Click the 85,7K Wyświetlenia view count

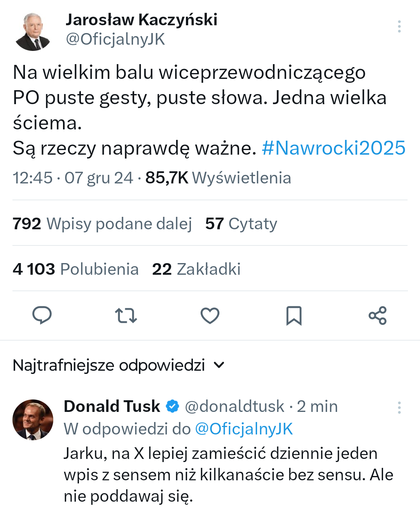pyautogui.click(x=218, y=178)
